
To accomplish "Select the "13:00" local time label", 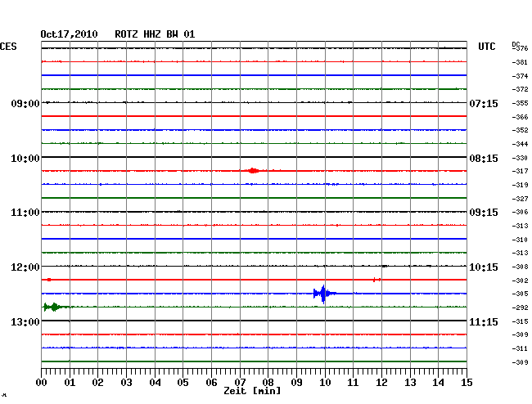I will 25,321.
